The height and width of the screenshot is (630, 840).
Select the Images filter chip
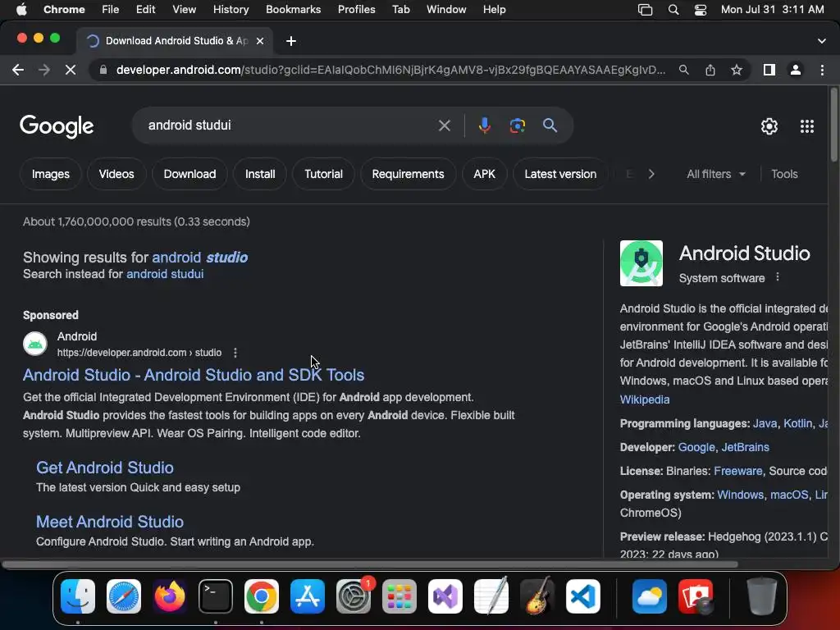click(50, 174)
